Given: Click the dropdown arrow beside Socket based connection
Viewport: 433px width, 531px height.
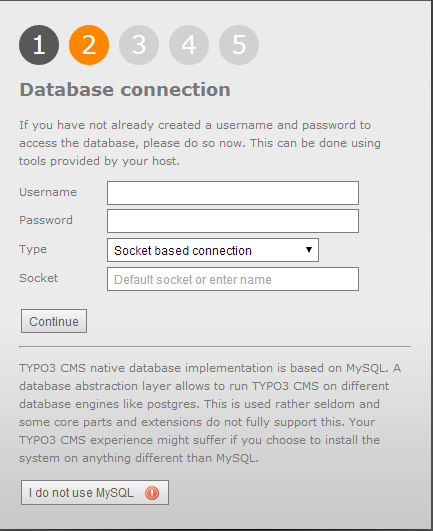Looking at the screenshot, I should (x=308, y=250).
